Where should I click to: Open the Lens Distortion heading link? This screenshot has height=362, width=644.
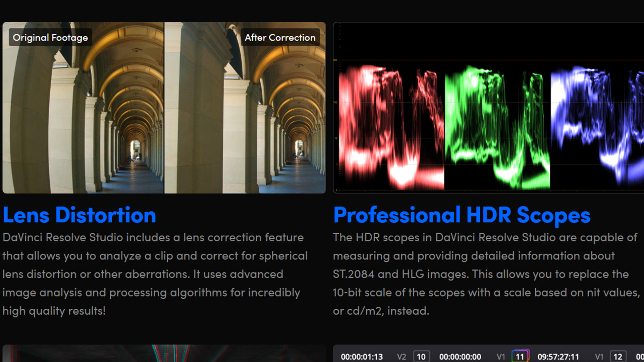[79, 215]
